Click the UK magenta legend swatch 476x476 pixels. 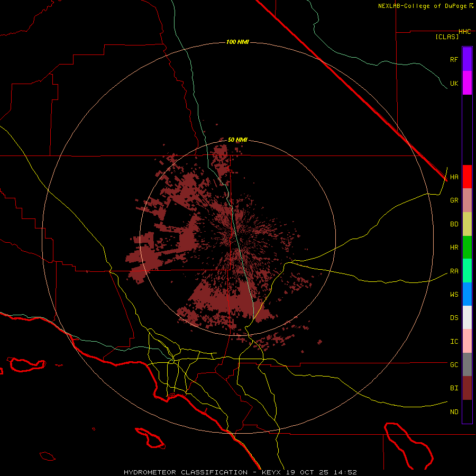point(467,83)
